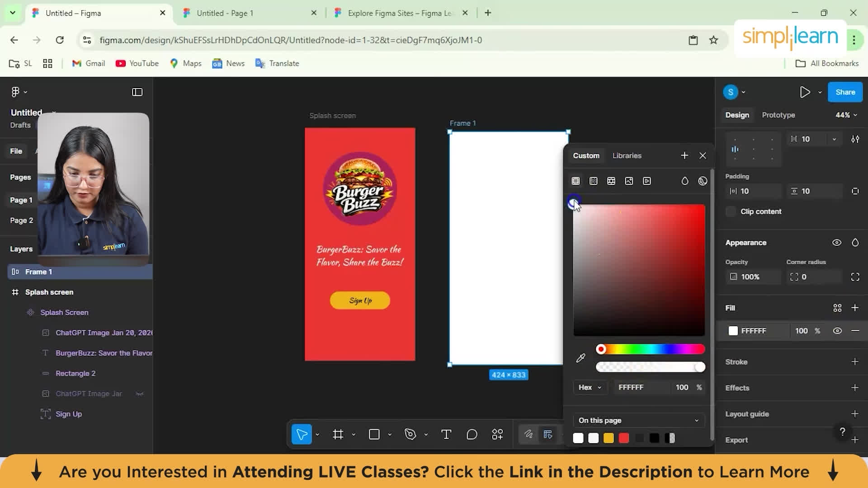The width and height of the screenshot is (868, 488).
Task: Open the 44% zoom dropdown
Action: pyautogui.click(x=846, y=115)
